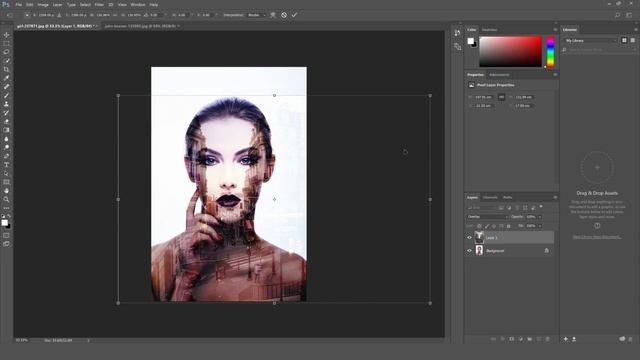
Task: Cancel the transform in options bar
Action: click(284, 15)
